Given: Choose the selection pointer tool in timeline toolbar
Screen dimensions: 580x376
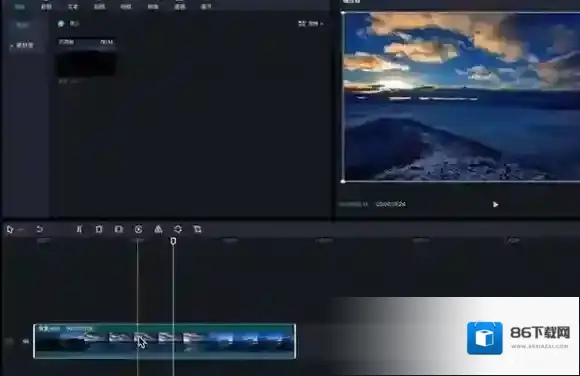Looking at the screenshot, I should pyautogui.click(x=10, y=230).
